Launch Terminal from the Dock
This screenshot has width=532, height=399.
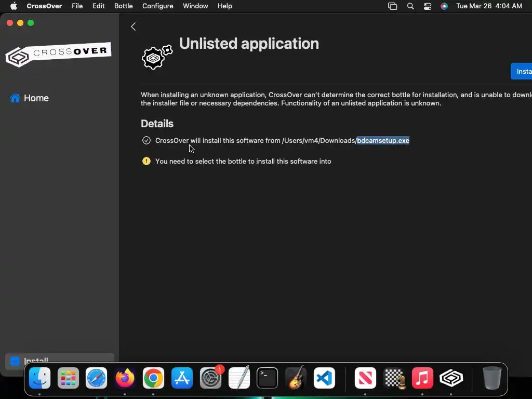click(x=268, y=378)
